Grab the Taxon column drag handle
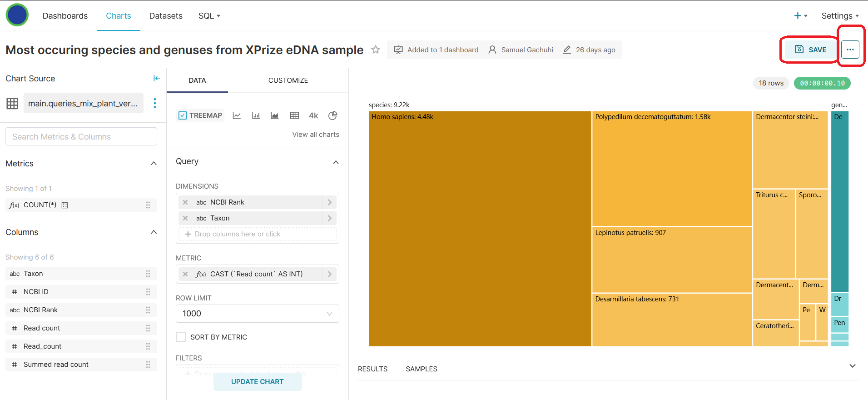Screen dimensions: 868x400 [148, 274]
